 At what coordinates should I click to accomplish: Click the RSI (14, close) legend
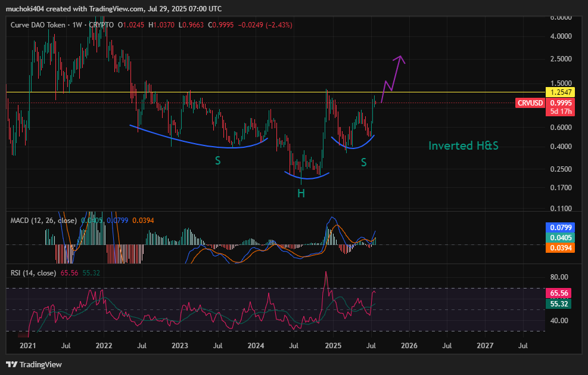point(33,273)
